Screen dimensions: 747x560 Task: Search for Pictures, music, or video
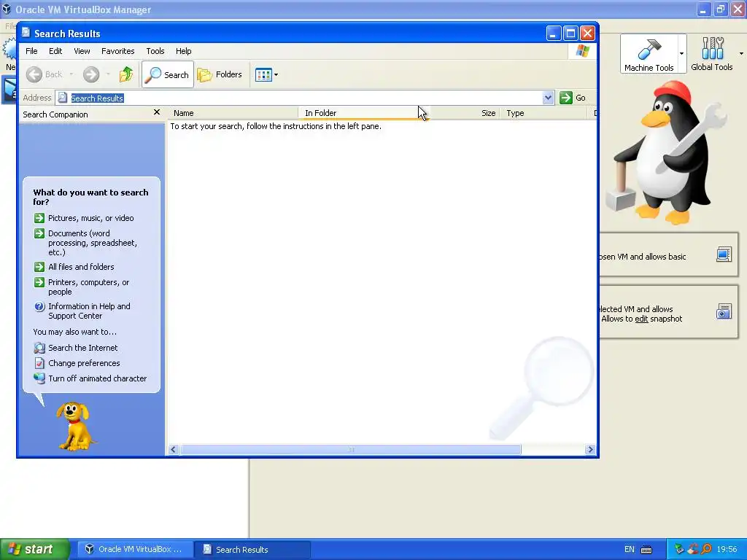91,218
